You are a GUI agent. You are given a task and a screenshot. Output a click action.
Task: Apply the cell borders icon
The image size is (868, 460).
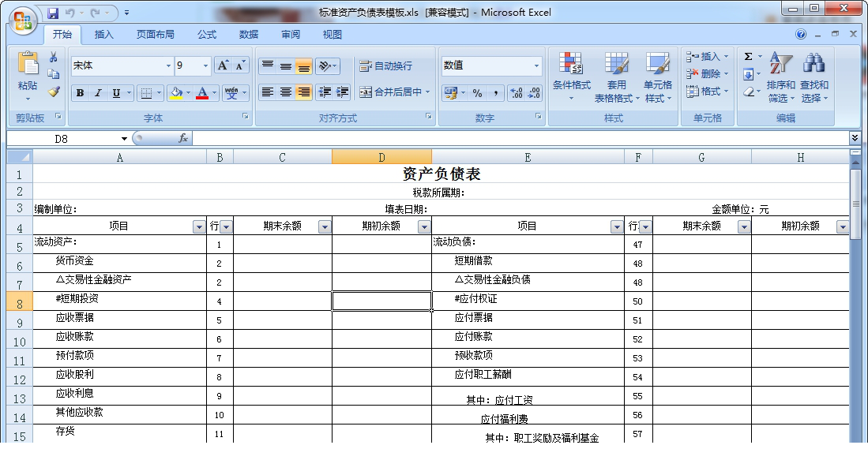[x=146, y=93]
